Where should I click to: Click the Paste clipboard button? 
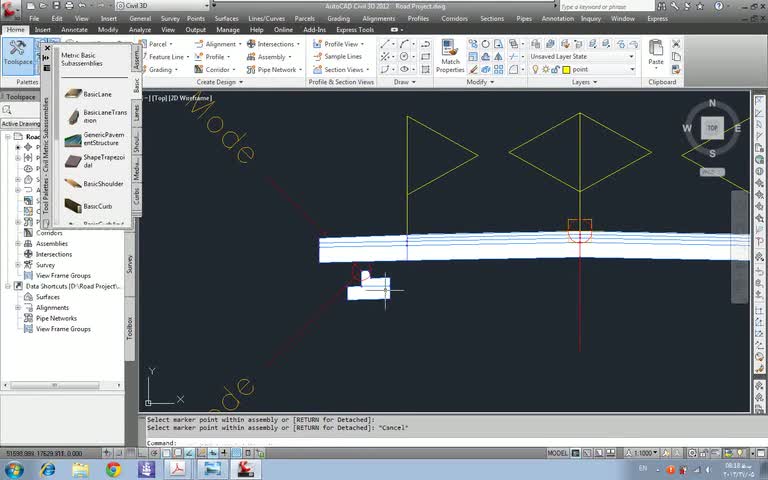point(656,53)
